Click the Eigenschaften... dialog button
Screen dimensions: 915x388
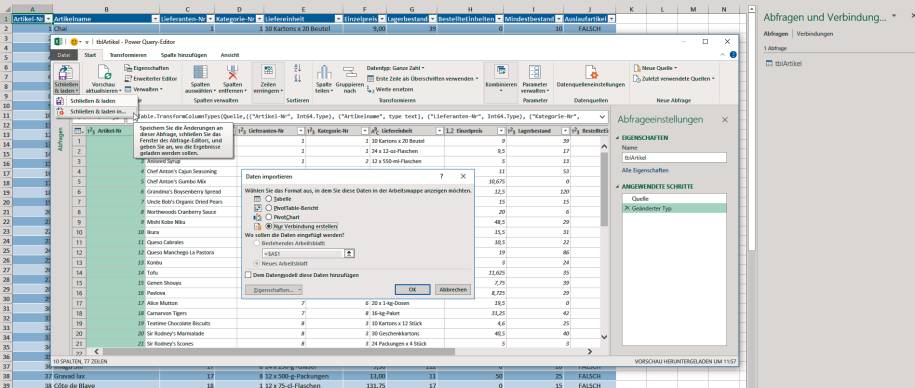[x=274, y=289]
